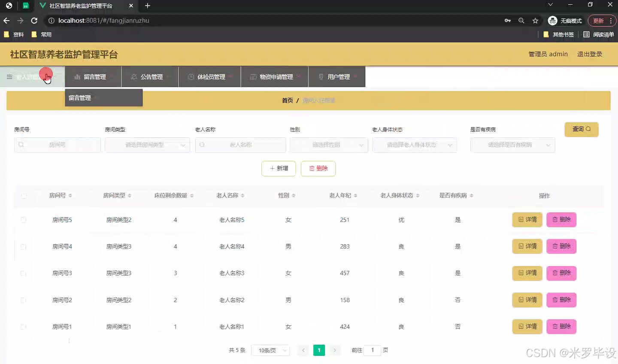Image resolution: width=618 pixels, height=364 pixels.
Task: Open the 无痕模式 incognito indicator
Action: 565,21
